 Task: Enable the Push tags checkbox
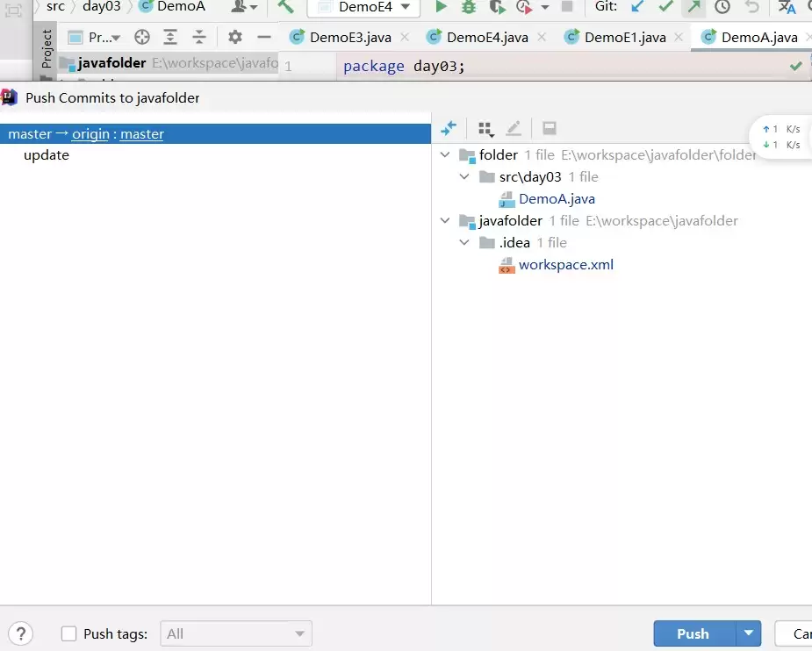tap(69, 633)
